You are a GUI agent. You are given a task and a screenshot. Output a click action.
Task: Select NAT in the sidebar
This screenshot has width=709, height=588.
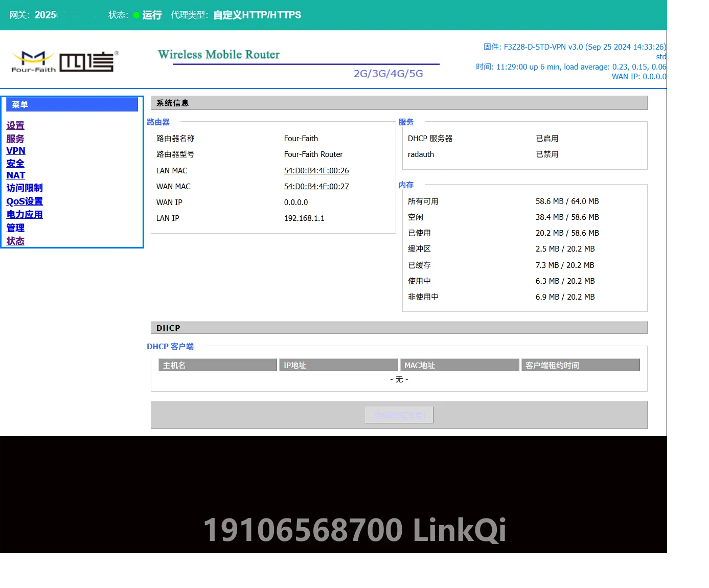[16, 175]
